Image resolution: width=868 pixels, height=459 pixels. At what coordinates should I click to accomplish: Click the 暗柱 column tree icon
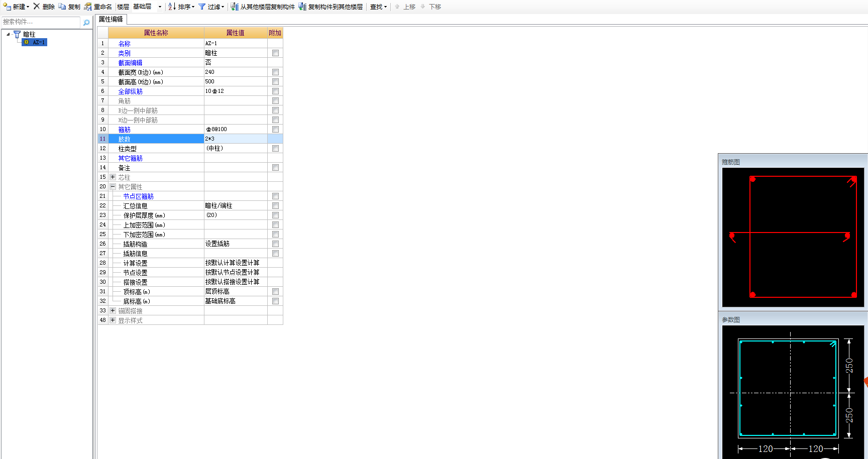pos(17,34)
